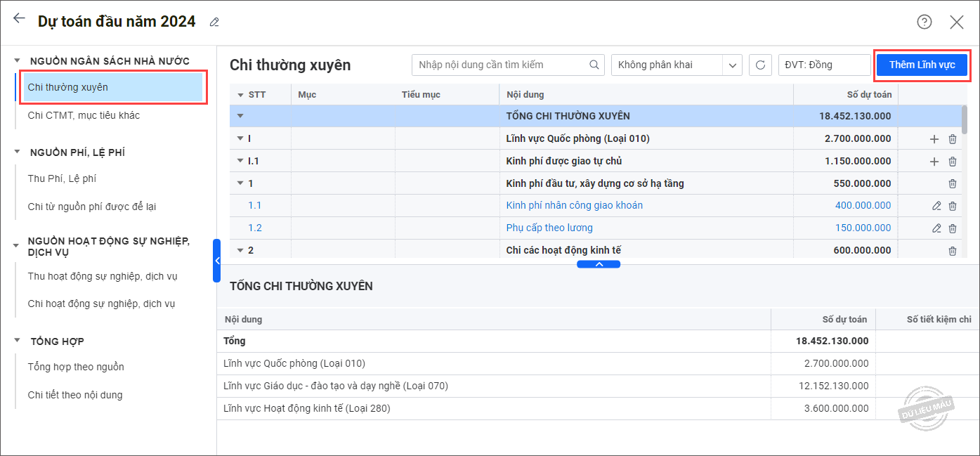This screenshot has width=980, height=456.
Task: Open the Không phân khai dropdown
Action: click(x=733, y=65)
